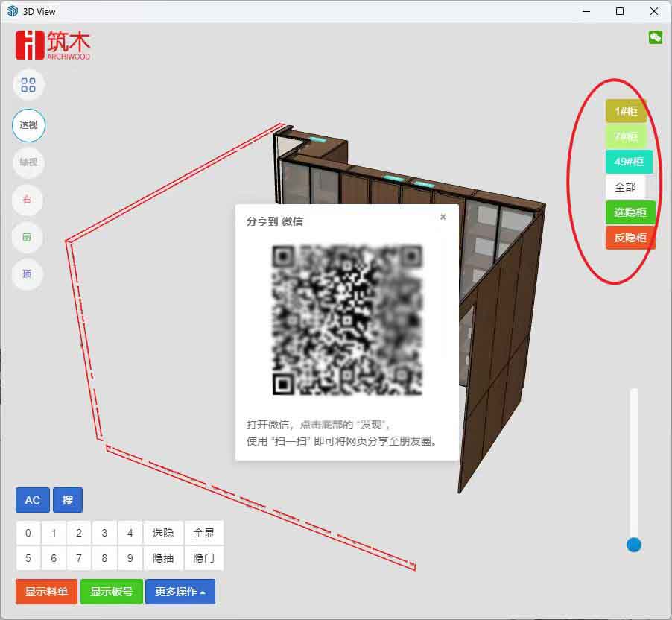Screen dimensions: 672x620
Task: Close the 分享到微信 popup
Action: pyautogui.click(x=443, y=217)
